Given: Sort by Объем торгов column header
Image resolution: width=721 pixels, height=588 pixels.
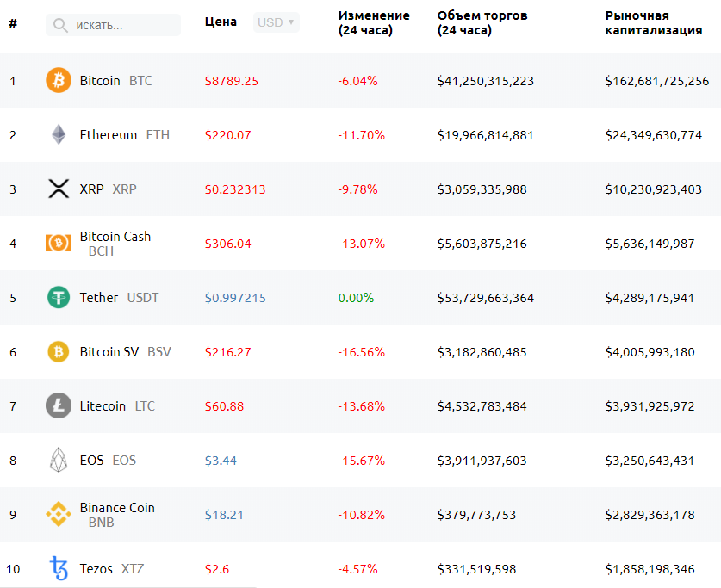Looking at the screenshot, I should pyautogui.click(x=482, y=22).
